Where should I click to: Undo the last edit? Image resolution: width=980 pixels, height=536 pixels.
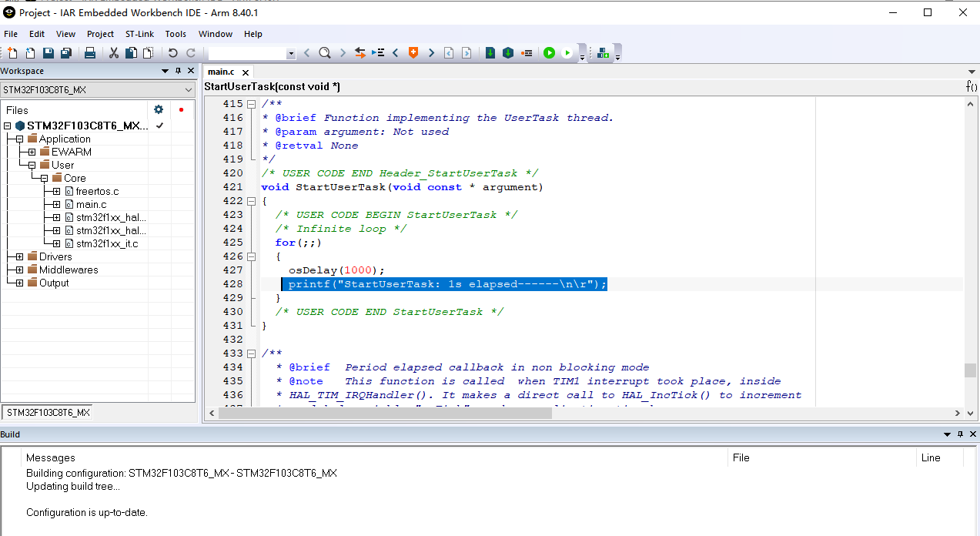point(172,53)
